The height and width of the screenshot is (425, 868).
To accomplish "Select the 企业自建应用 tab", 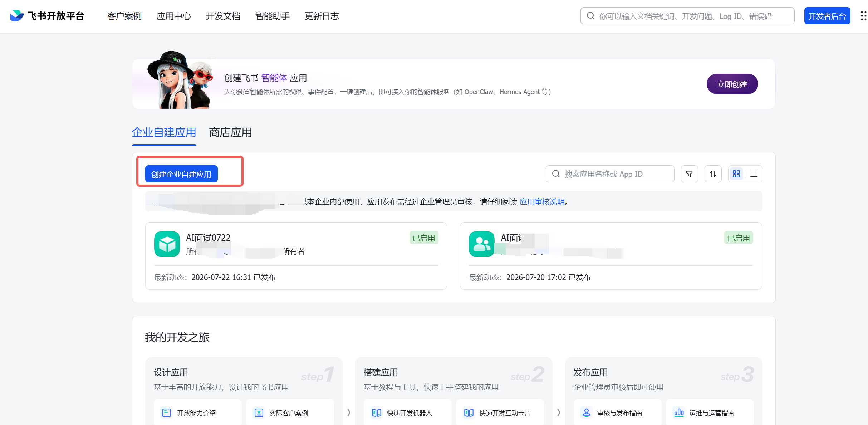I will click(x=164, y=133).
